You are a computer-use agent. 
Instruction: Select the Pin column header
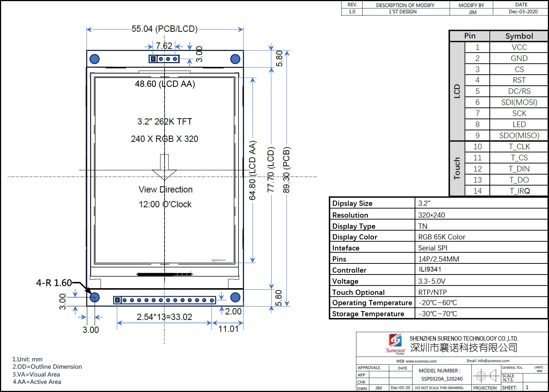pyautogui.click(x=470, y=36)
